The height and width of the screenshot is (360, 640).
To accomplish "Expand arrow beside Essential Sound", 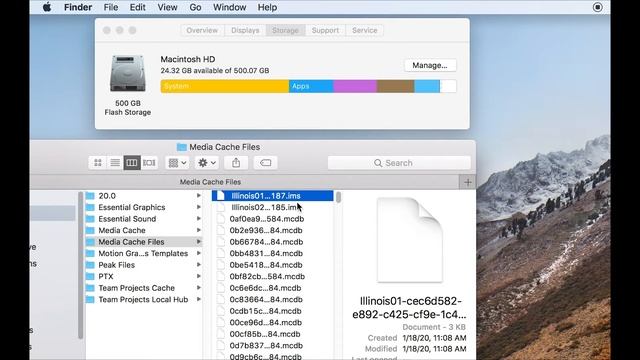I will 199,219.
